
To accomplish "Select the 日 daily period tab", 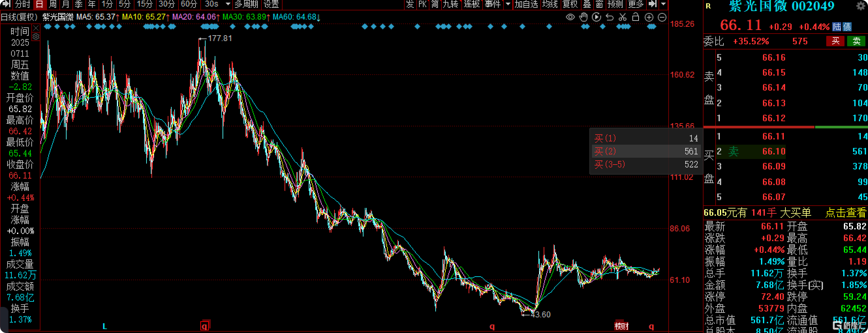I will 39,4.
